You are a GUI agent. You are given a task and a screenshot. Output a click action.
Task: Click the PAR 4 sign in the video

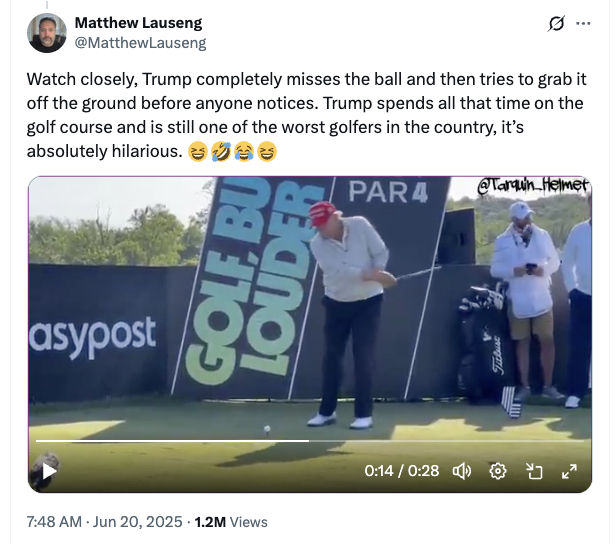click(388, 192)
